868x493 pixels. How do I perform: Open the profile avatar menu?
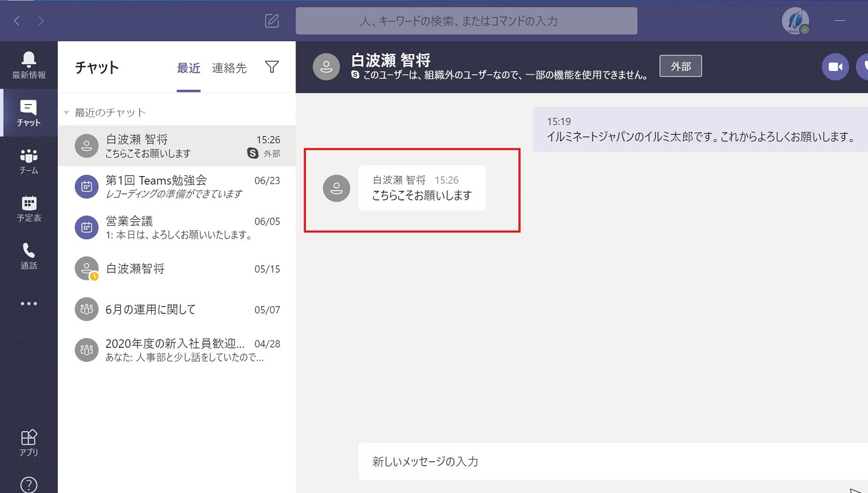(x=795, y=21)
